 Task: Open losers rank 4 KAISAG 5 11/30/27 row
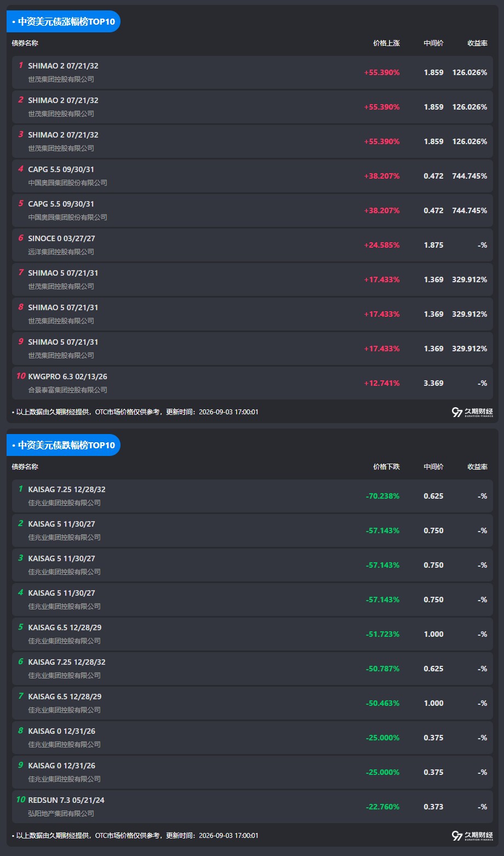pyautogui.click(x=253, y=600)
